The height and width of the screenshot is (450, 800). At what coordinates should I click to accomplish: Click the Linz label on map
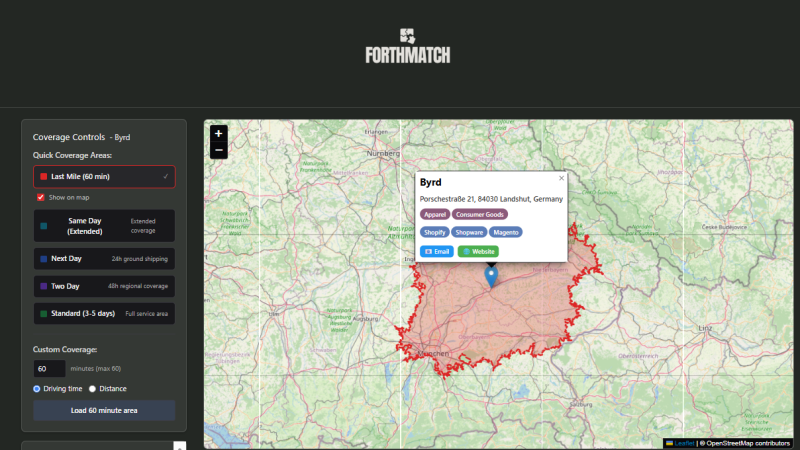[705, 328]
